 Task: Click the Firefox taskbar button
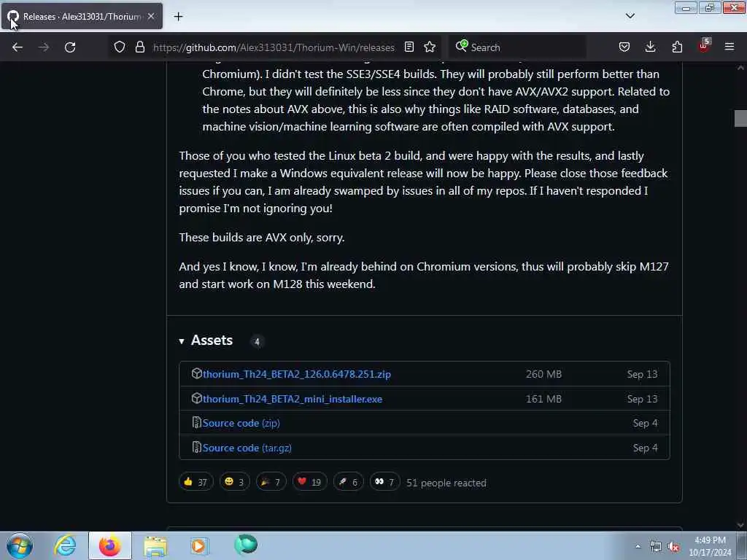(110, 545)
